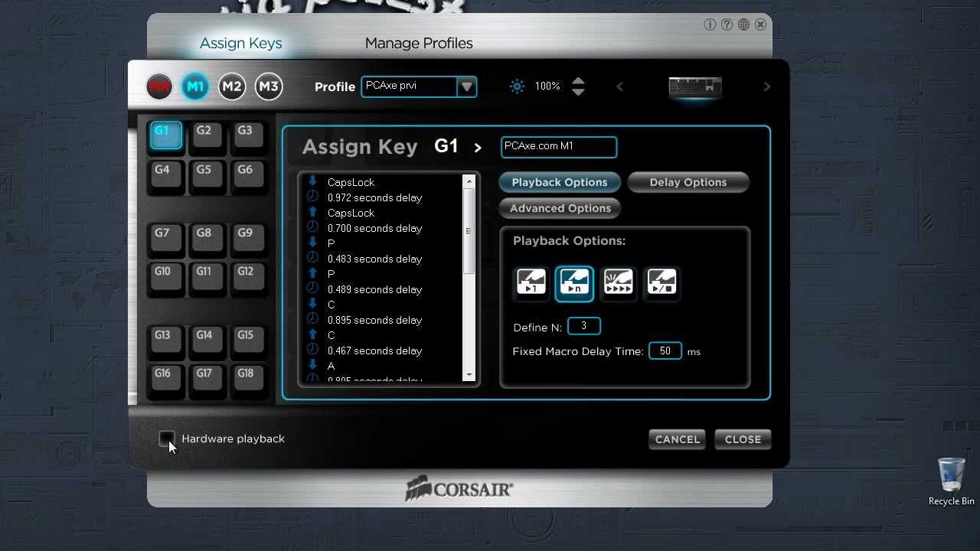Select the G3 macro key
This screenshot has width=980, height=551.
[x=249, y=135]
